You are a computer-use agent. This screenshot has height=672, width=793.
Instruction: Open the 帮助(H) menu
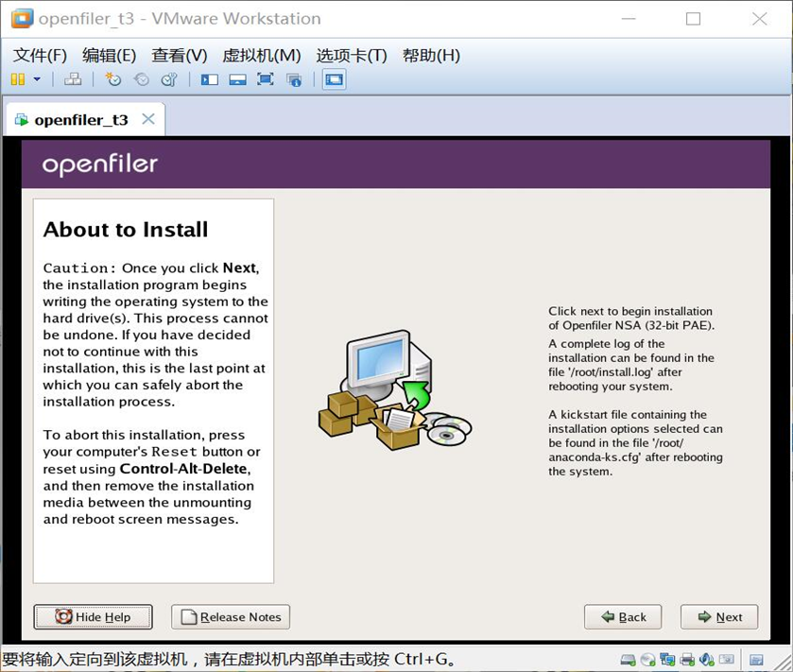431,55
